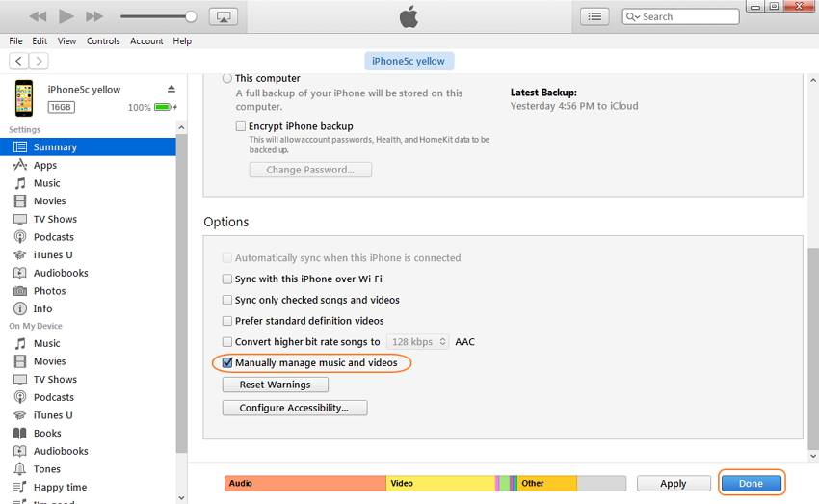Uncheck Manually manage music and videos

[x=227, y=363]
